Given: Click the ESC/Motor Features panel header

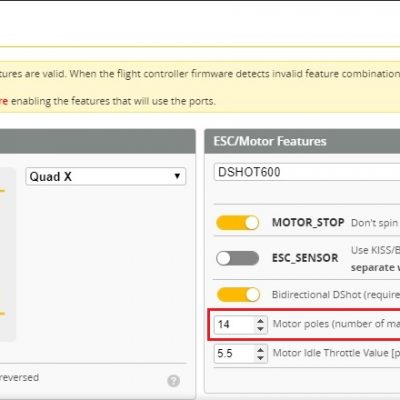Looking at the screenshot, I should [302, 141].
